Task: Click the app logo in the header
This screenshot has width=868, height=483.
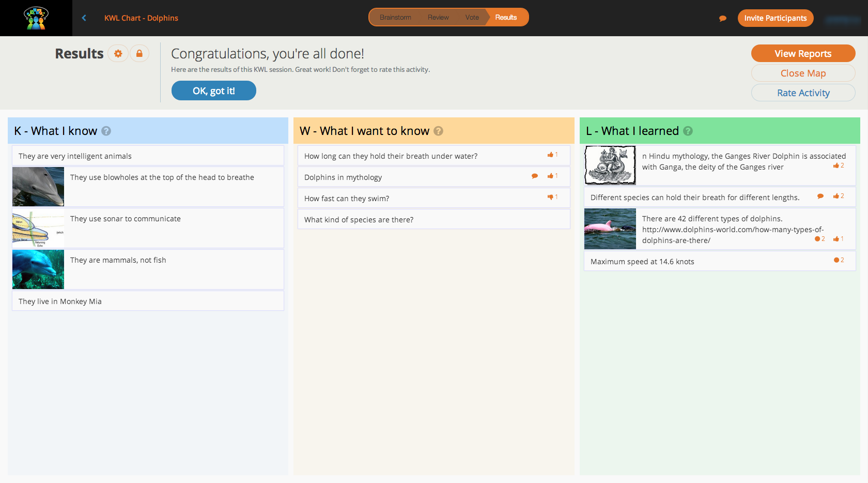Action: [x=36, y=18]
